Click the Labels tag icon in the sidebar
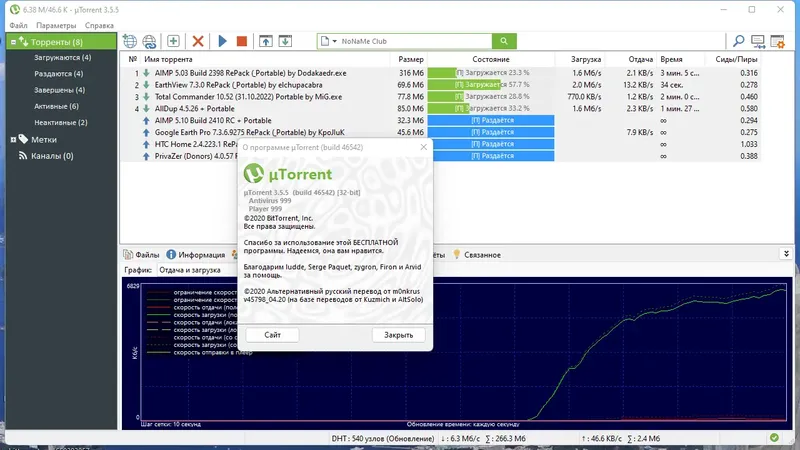The height and width of the screenshot is (450, 800). [23, 139]
